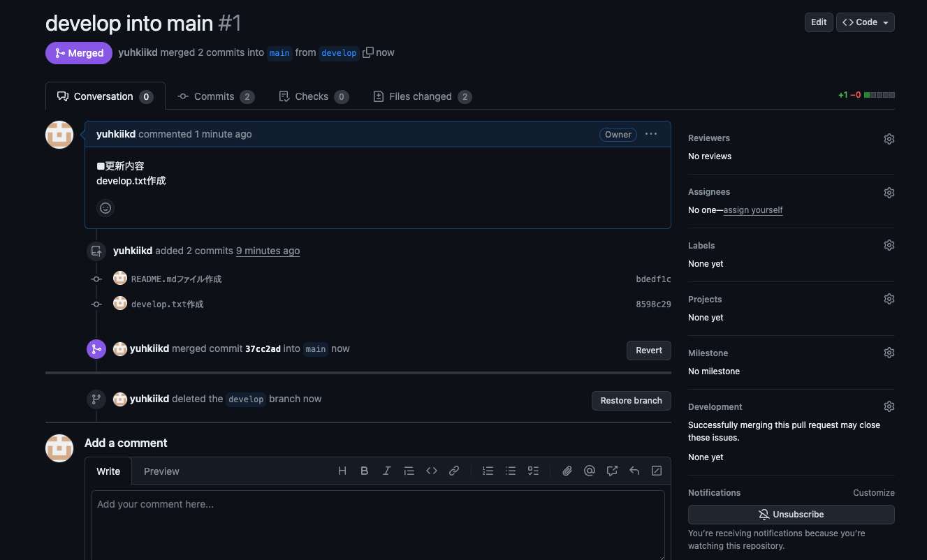Open Assignees settings gear

[889, 193]
